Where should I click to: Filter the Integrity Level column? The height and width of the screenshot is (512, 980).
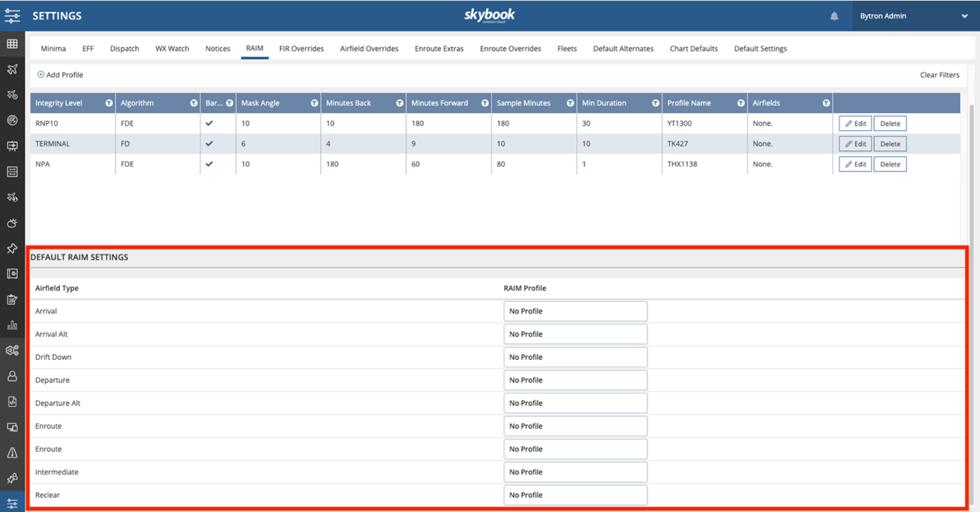[109, 103]
